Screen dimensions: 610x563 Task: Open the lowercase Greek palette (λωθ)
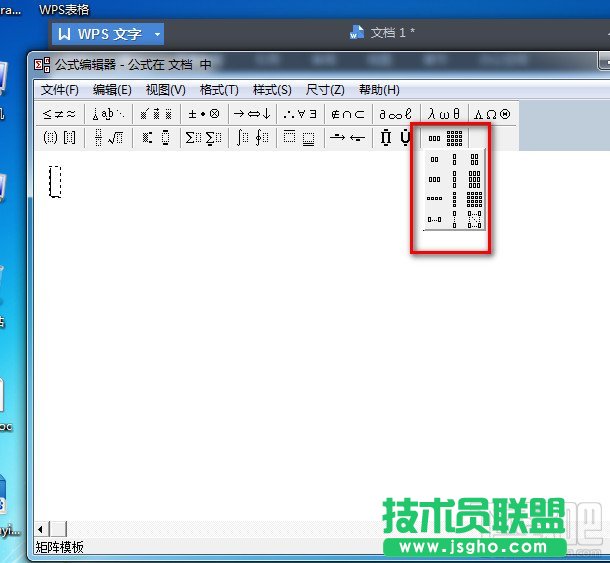pyautogui.click(x=444, y=114)
